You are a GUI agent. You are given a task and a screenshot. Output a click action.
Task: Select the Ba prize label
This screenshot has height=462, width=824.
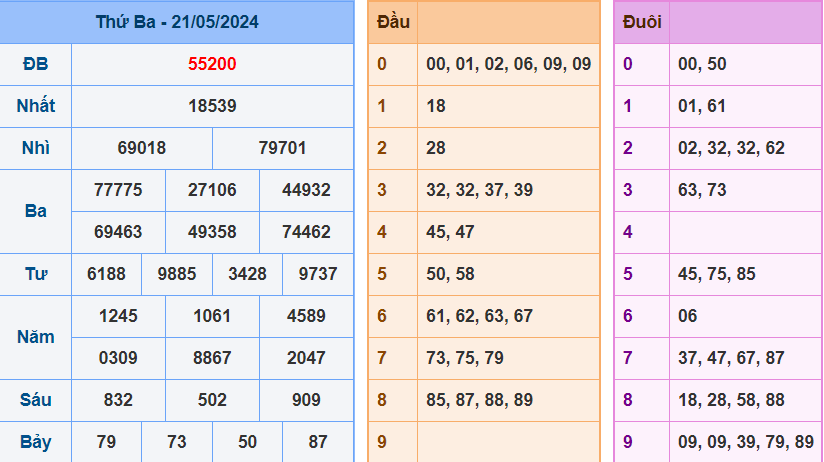point(36,211)
